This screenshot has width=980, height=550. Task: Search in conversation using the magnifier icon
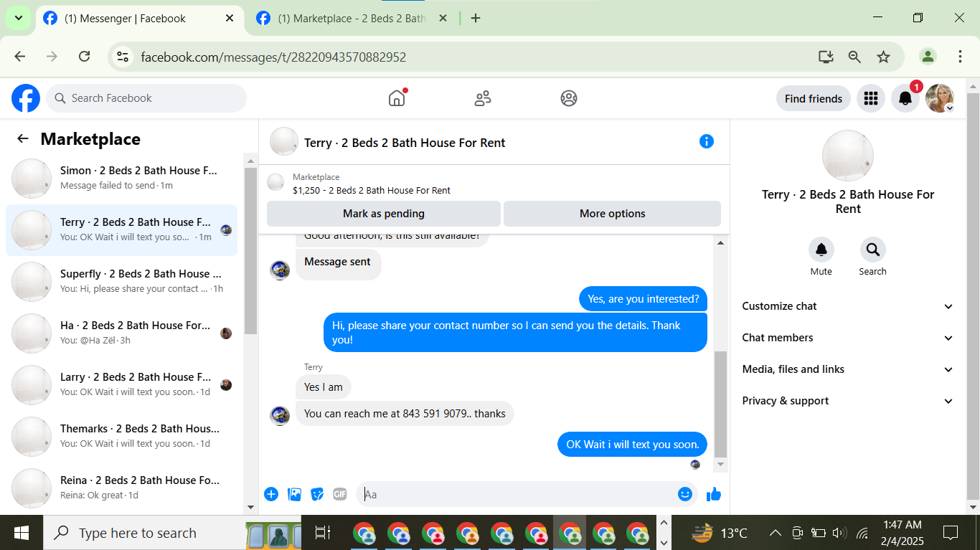(x=873, y=250)
